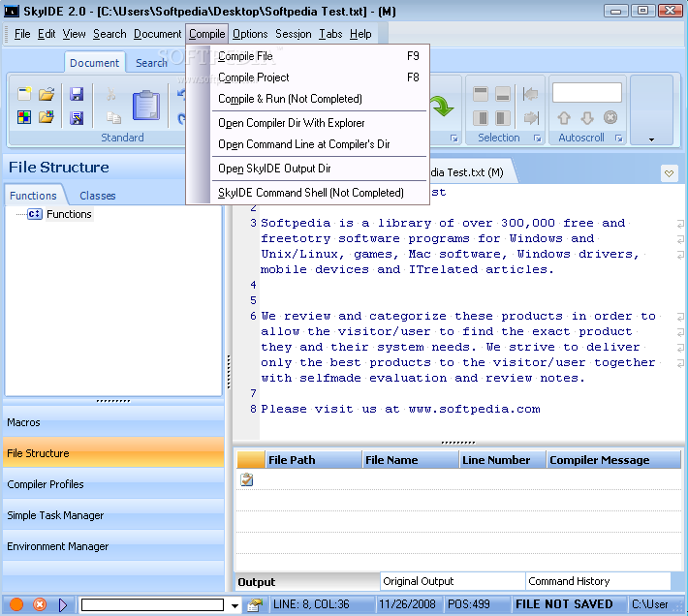Click the top-edge selection icon
The width and height of the screenshot is (688, 616).
[x=481, y=93]
